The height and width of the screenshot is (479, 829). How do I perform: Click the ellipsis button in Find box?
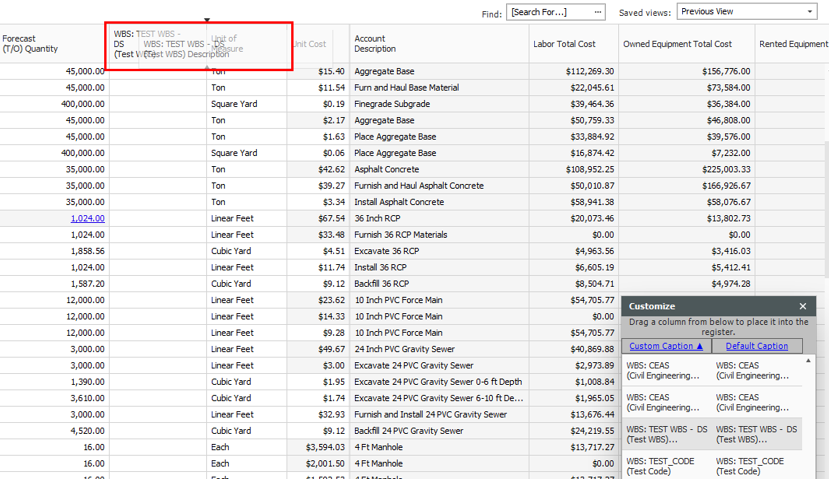(598, 12)
